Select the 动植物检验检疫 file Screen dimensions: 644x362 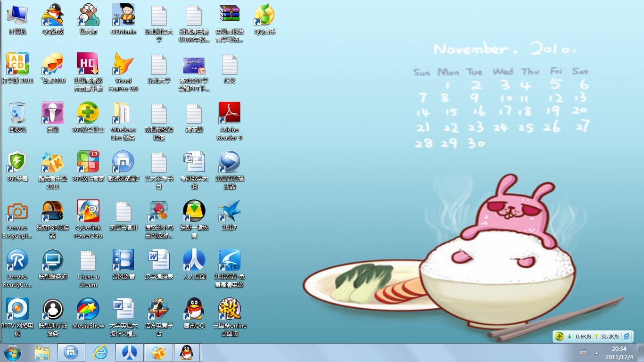coord(159,121)
